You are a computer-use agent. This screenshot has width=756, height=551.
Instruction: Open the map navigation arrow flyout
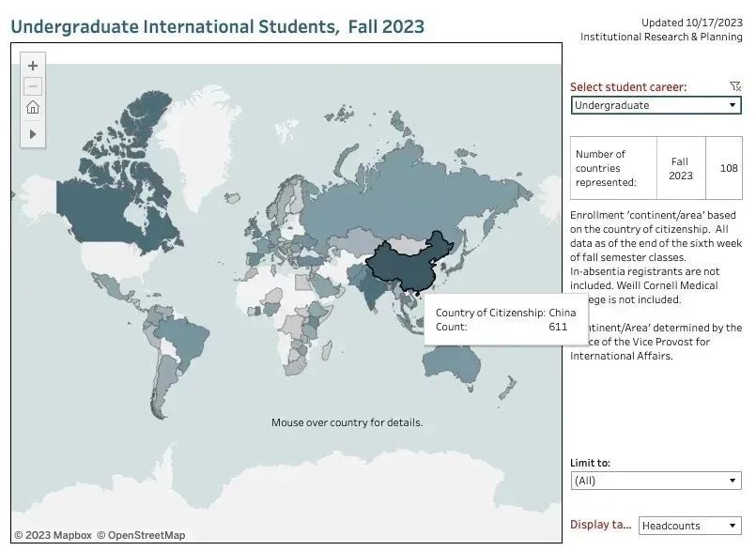click(32, 132)
